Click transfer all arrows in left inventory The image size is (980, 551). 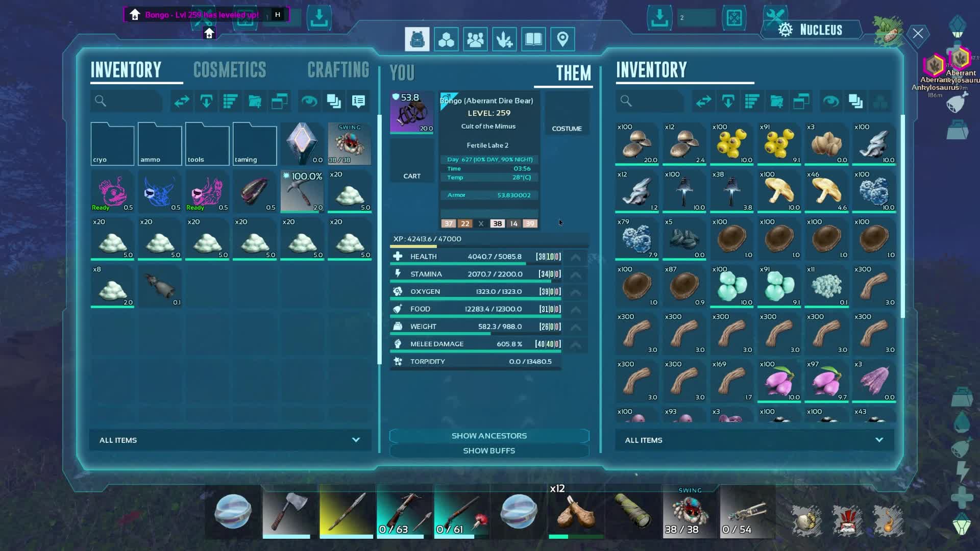point(182,102)
